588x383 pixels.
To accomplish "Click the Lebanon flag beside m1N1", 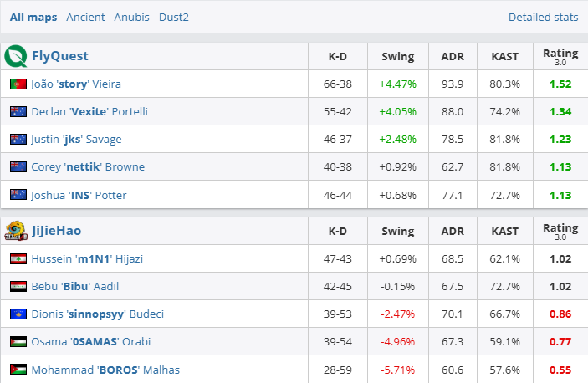I will (x=18, y=258).
